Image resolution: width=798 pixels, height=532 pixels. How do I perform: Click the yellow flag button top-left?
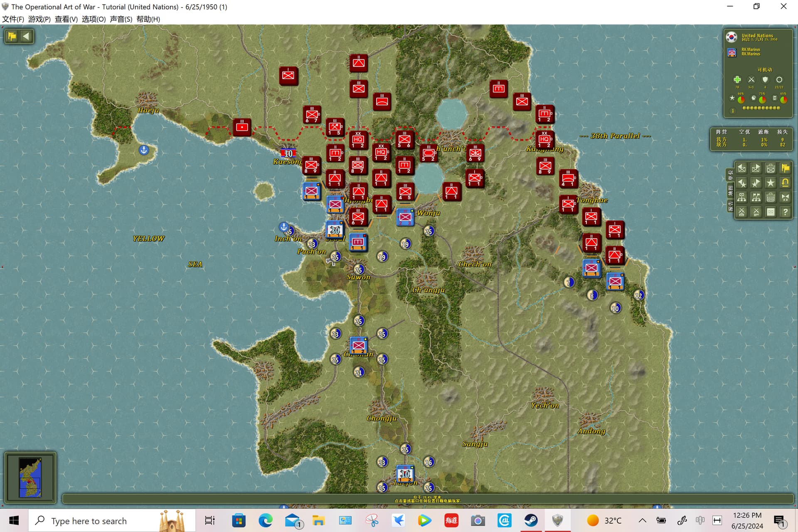tap(12, 36)
